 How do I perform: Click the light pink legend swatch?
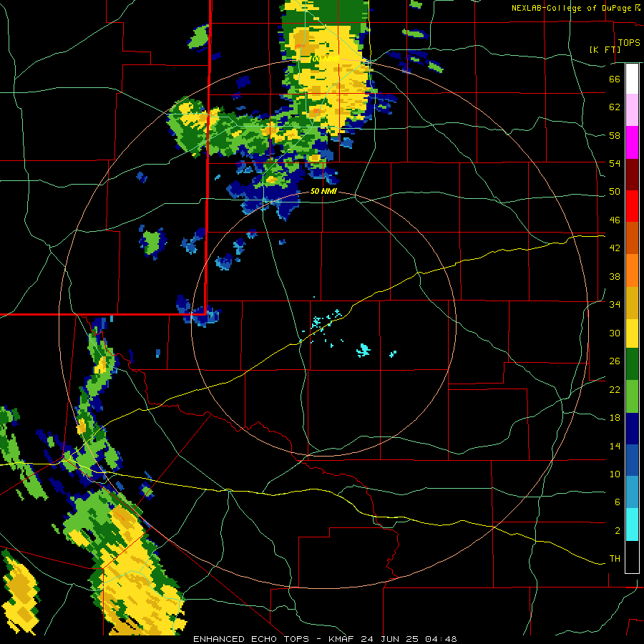click(x=632, y=109)
